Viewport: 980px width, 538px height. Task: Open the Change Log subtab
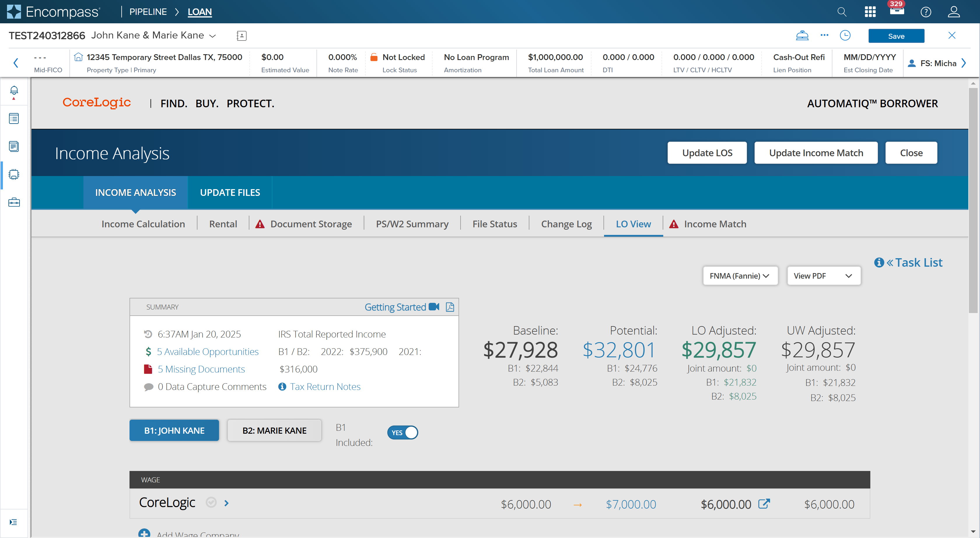[x=566, y=224]
